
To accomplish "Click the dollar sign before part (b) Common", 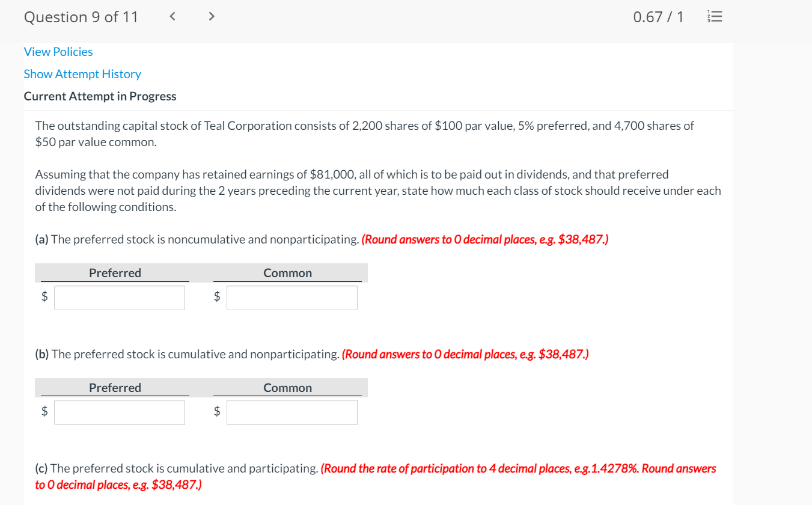I will point(217,411).
